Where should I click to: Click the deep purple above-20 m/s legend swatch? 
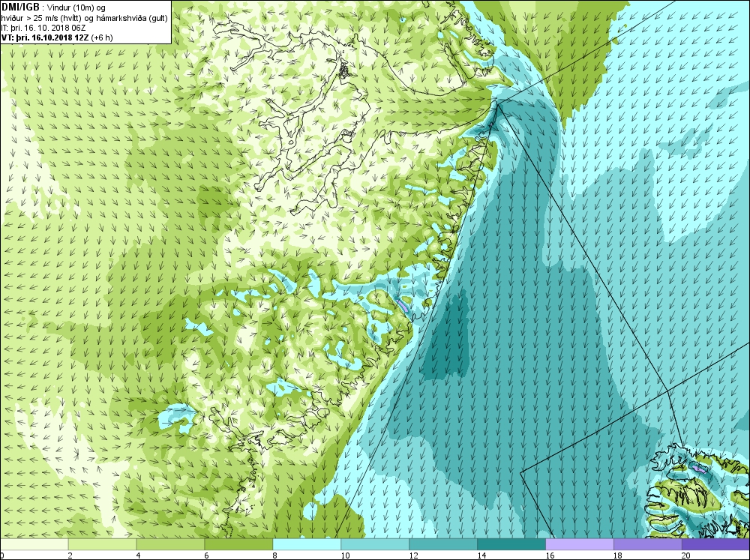(715, 544)
